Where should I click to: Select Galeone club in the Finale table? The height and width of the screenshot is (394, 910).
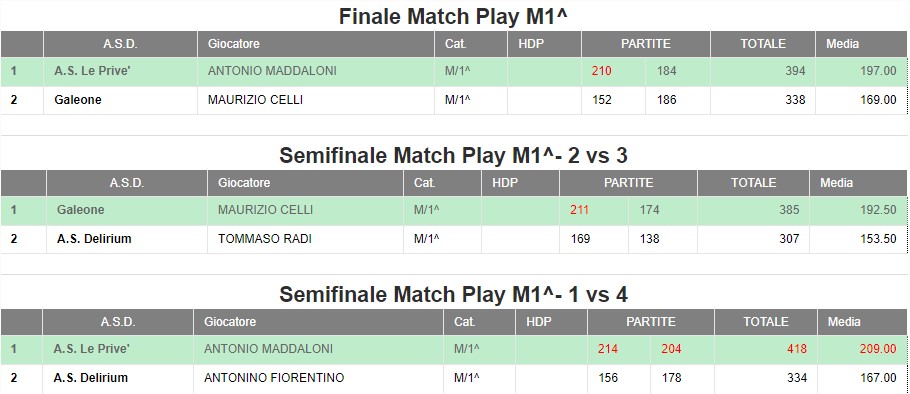78,100
